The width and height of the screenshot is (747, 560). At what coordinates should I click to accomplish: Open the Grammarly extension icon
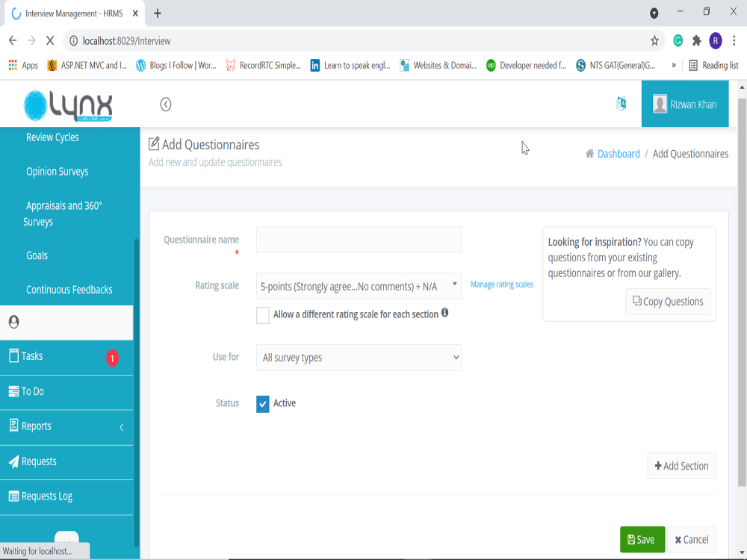[x=678, y=41]
